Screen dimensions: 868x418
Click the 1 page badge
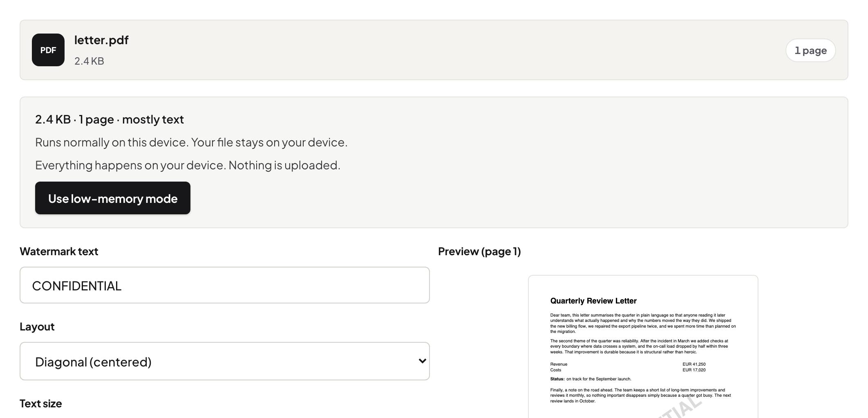[x=810, y=50]
